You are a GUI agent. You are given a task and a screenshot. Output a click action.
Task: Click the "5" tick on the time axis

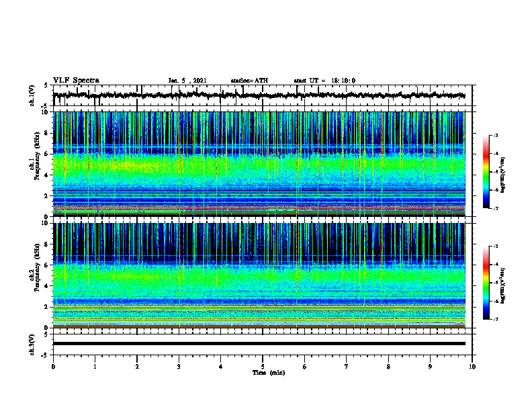click(263, 367)
